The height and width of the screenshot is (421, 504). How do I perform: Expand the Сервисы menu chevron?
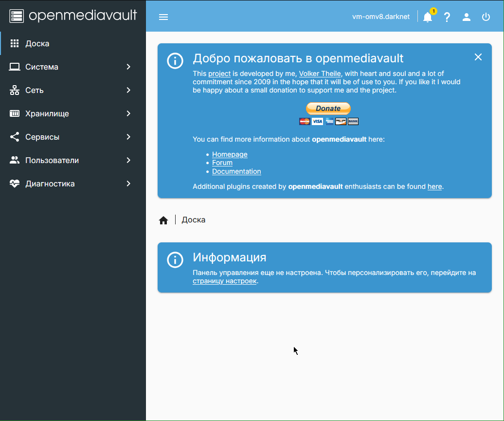point(128,137)
